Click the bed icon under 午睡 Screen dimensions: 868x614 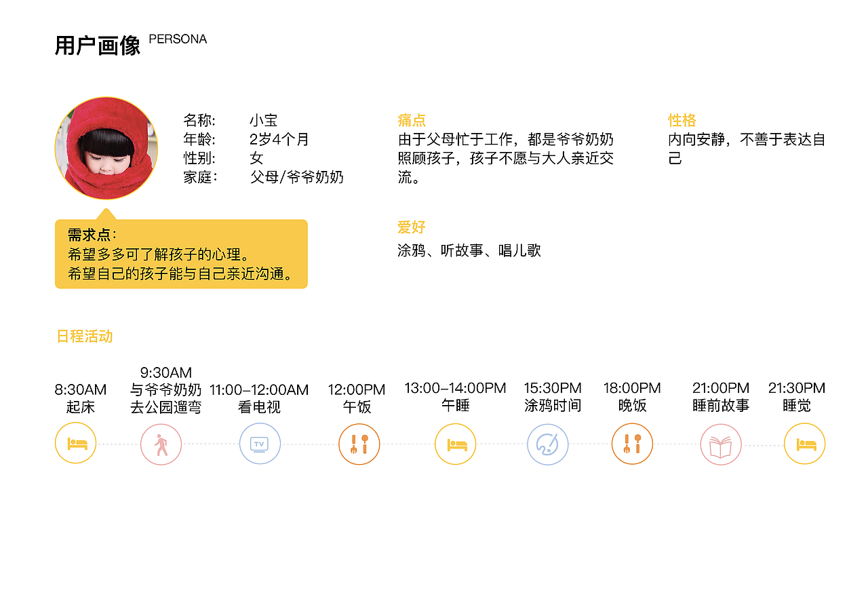tap(456, 443)
